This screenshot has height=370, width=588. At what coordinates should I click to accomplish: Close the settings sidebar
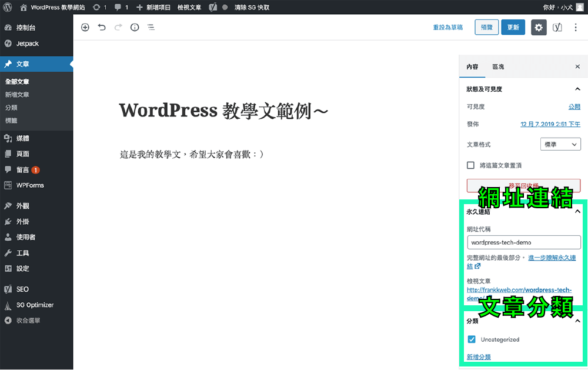pos(577,66)
